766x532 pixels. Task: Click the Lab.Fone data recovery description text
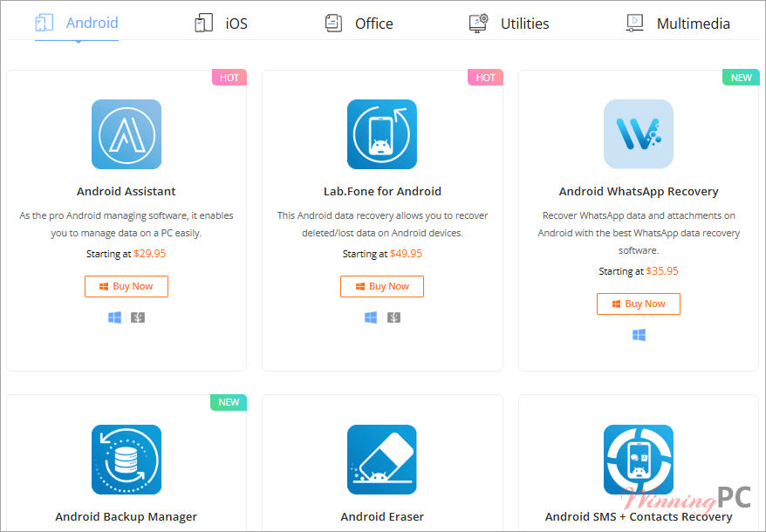point(382,224)
